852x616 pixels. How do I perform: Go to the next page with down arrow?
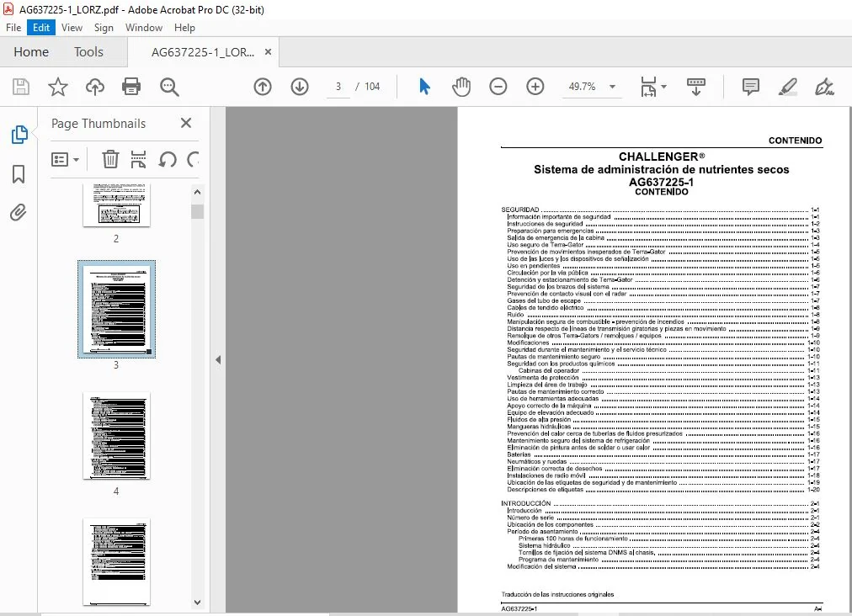click(300, 87)
